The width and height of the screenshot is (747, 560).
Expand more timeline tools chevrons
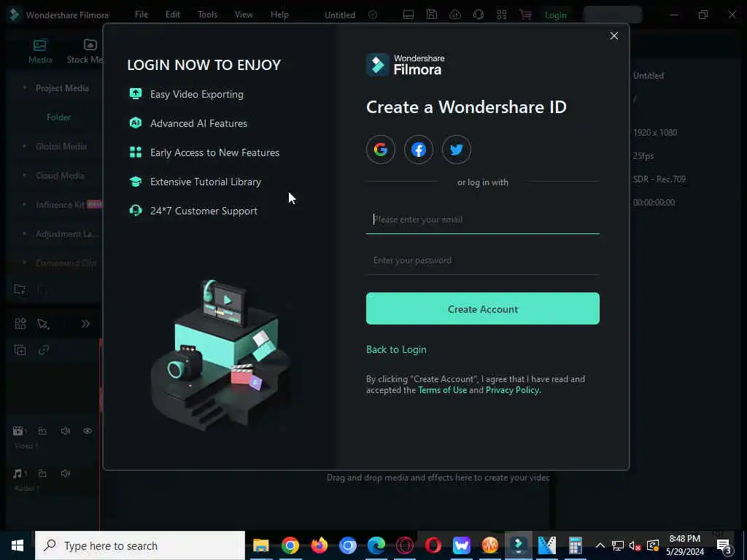click(x=85, y=324)
